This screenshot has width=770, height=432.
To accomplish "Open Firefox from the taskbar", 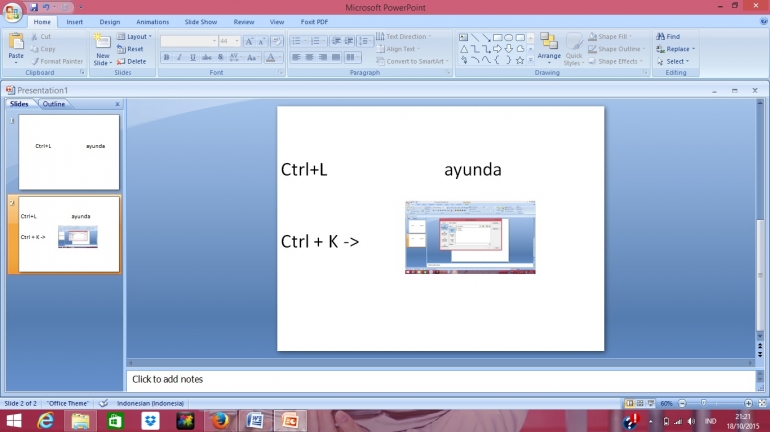I will point(220,421).
